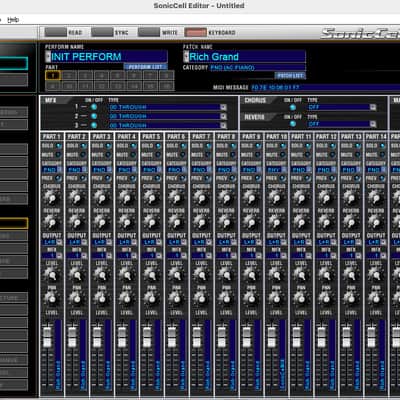Viewport: 400px width, 400px height.
Task: Click PART 1 output LEVEL knob
Action: 51,275
